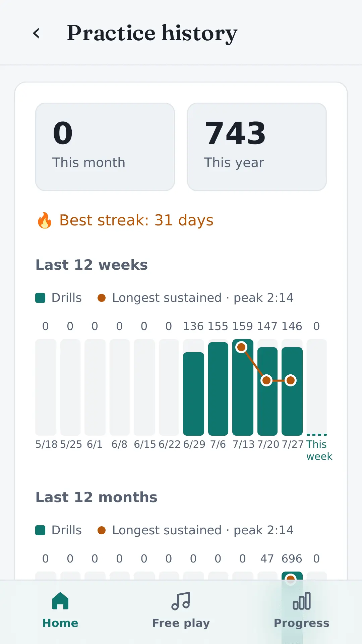The image size is (362, 644).
Task: Tap the back arrow icon
Action: pyautogui.click(x=36, y=33)
